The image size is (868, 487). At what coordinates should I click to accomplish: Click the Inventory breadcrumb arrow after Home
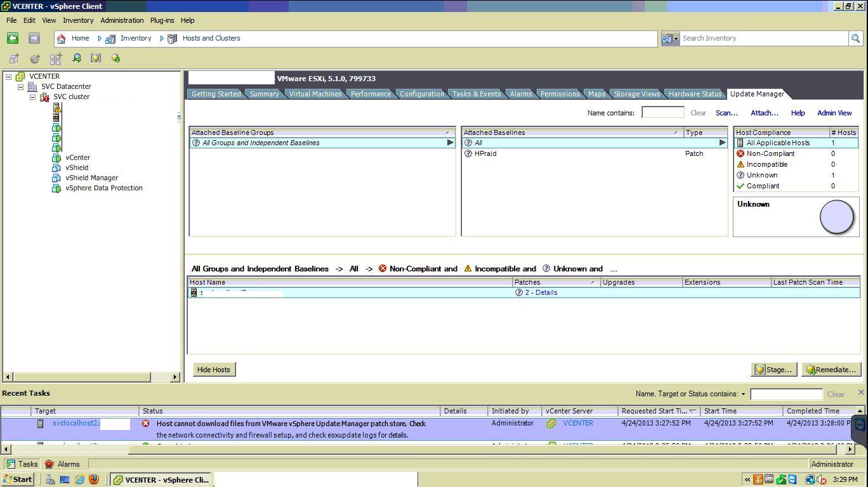click(x=100, y=38)
